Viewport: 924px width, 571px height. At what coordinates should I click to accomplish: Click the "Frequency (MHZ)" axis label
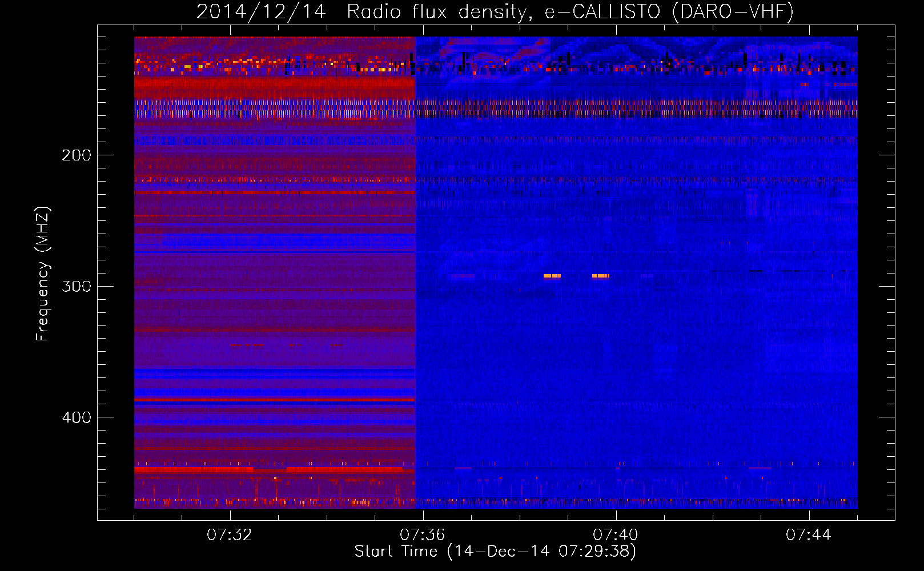pyautogui.click(x=43, y=274)
